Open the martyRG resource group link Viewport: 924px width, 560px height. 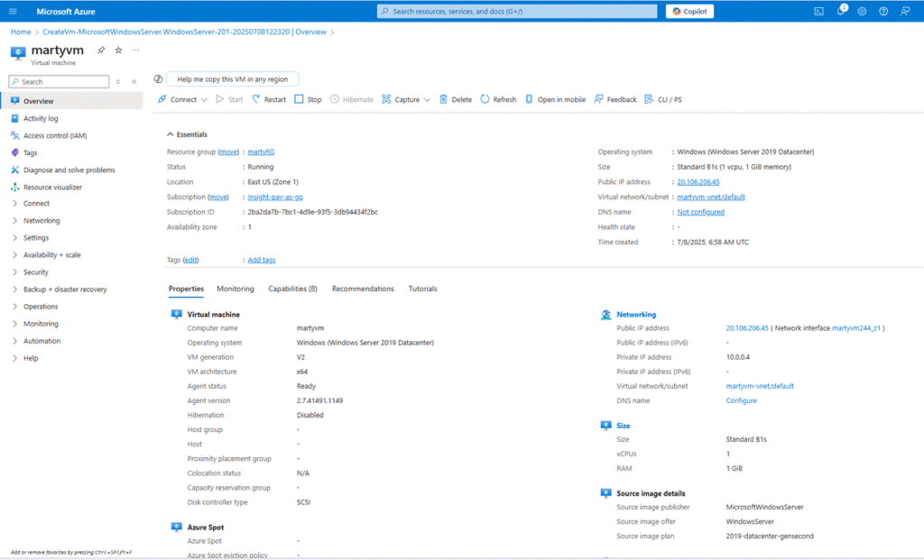(261, 152)
